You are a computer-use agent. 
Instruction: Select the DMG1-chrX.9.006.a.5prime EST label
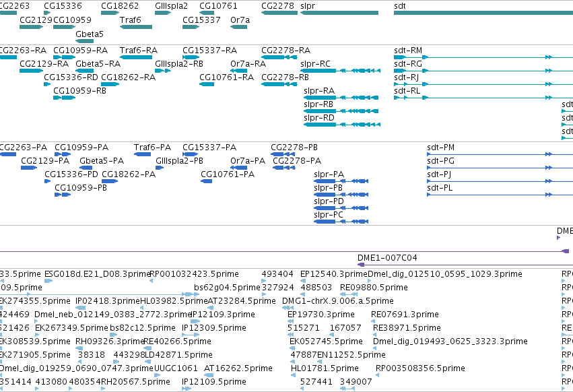coord(337,301)
